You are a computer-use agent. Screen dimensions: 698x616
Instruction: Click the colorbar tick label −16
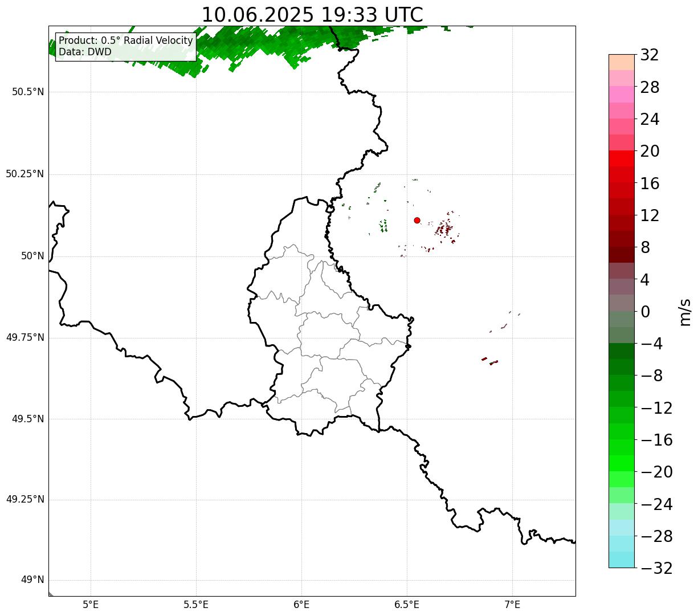pyautogui.click(x=656, y=440)
